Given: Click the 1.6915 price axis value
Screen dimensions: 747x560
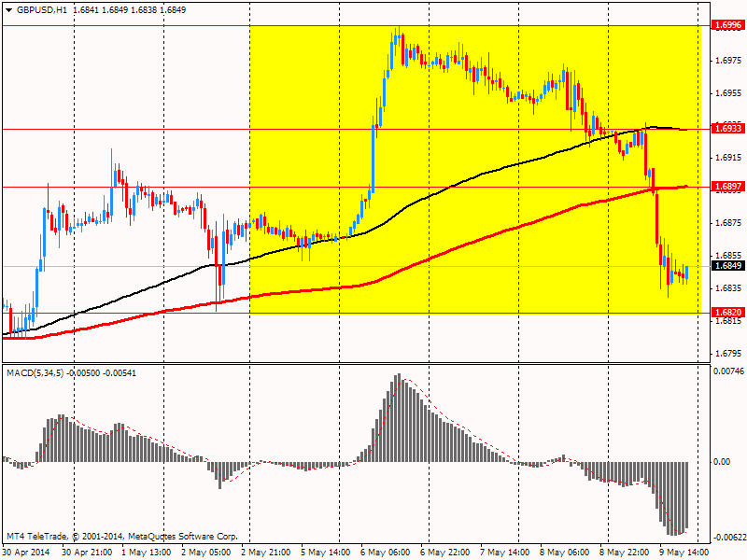Looking at the screenshot, I should coord(728,158).
